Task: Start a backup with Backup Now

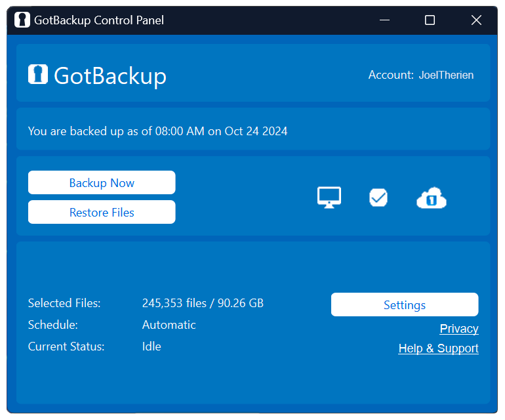Action: tap(102, 182)
